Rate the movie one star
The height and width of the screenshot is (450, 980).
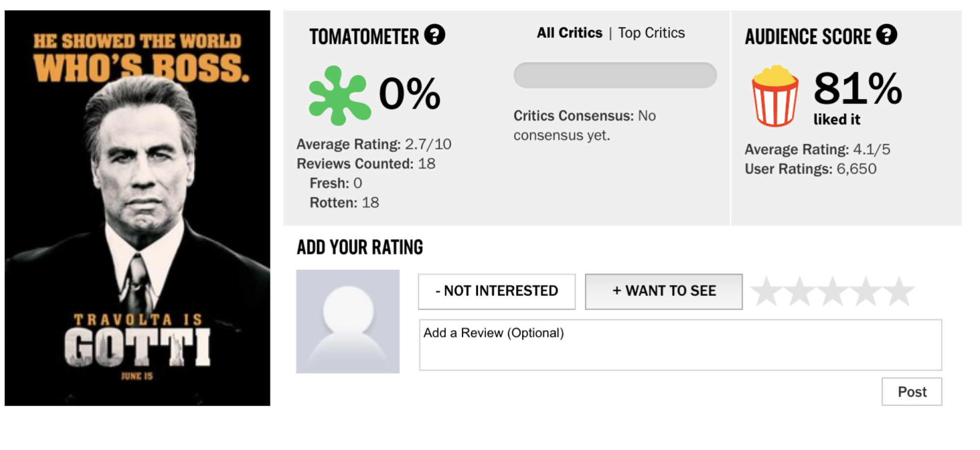tap(766, 291)
